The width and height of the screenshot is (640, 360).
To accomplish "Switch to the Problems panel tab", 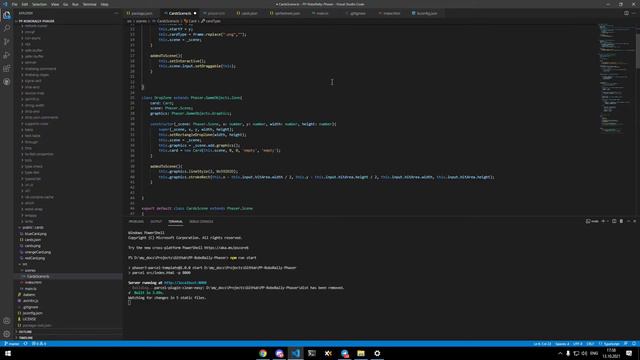I will pos(136,222).
